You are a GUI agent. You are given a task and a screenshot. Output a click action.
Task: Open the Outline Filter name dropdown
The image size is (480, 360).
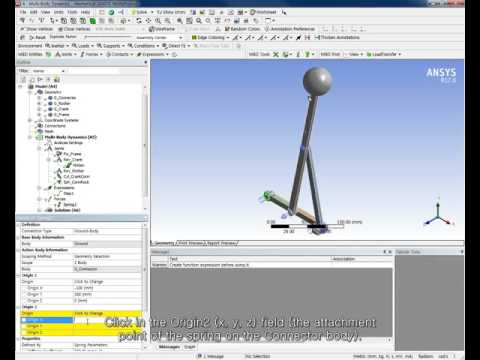[48, 71]
